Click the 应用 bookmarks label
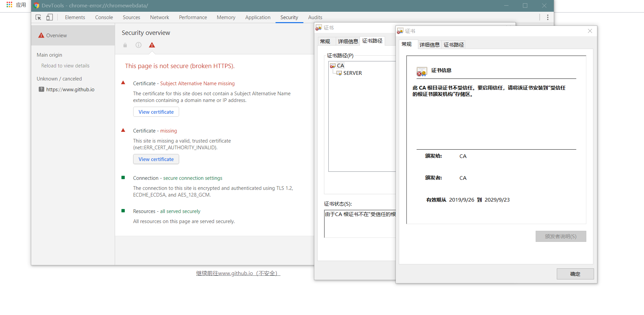 tap(21, 5)
